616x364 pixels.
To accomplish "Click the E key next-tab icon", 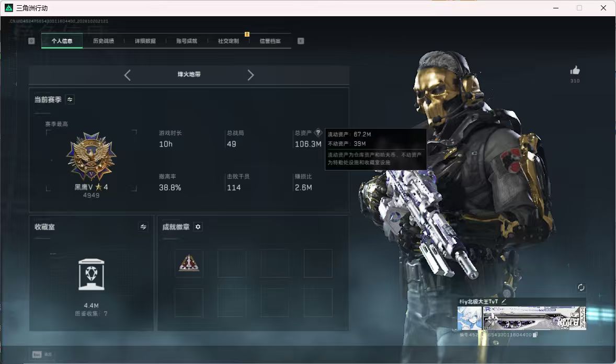I will pos(301,41).
